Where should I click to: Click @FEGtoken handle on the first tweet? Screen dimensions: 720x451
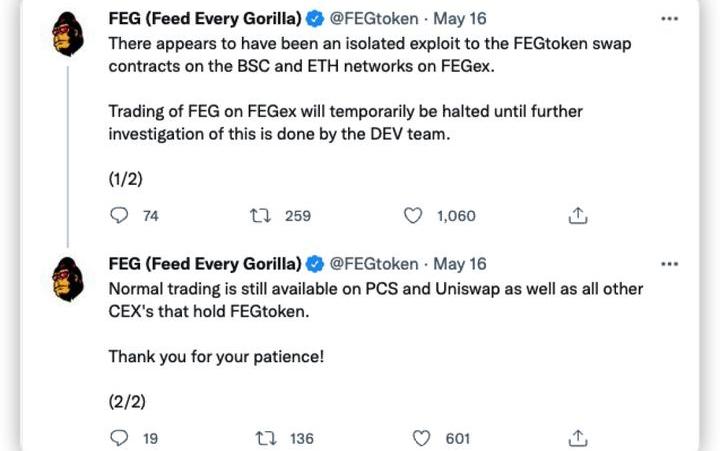tap(374, 20)
